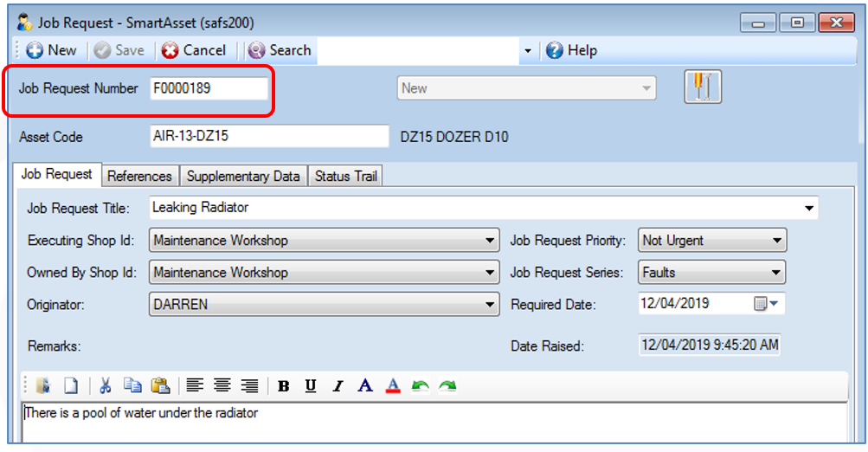Click the Paste clipboard icon
The image size is (868, 452).
(161, 385)
